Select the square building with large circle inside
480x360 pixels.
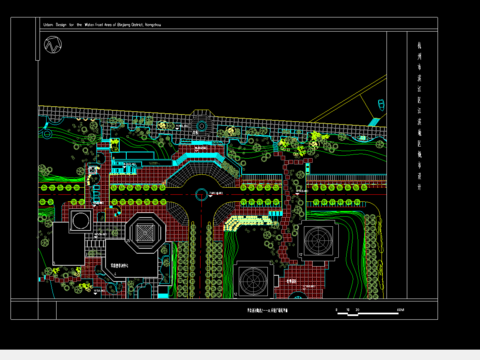click(81, 220)
